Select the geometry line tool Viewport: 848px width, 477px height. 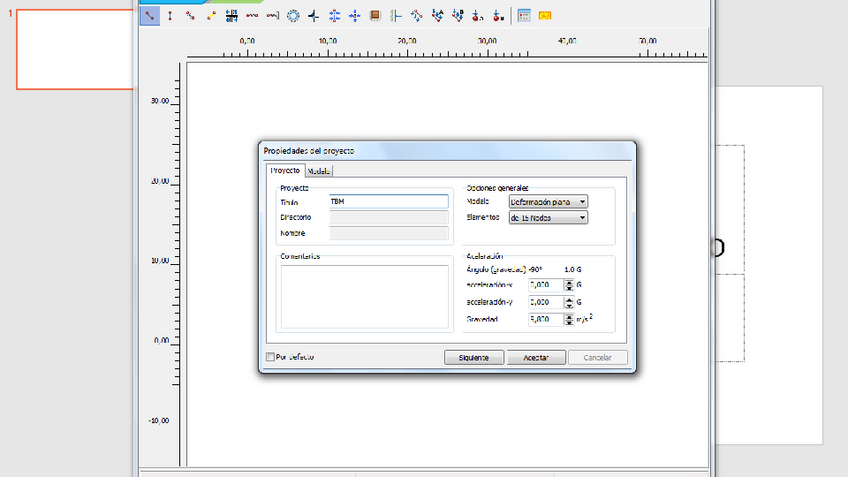(x=149, y=15)
